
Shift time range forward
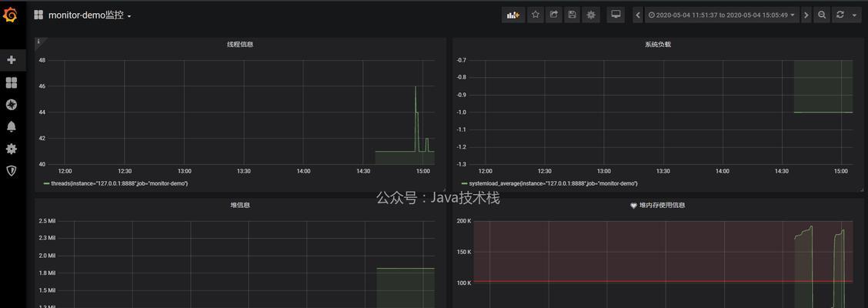tap(806, 15)
